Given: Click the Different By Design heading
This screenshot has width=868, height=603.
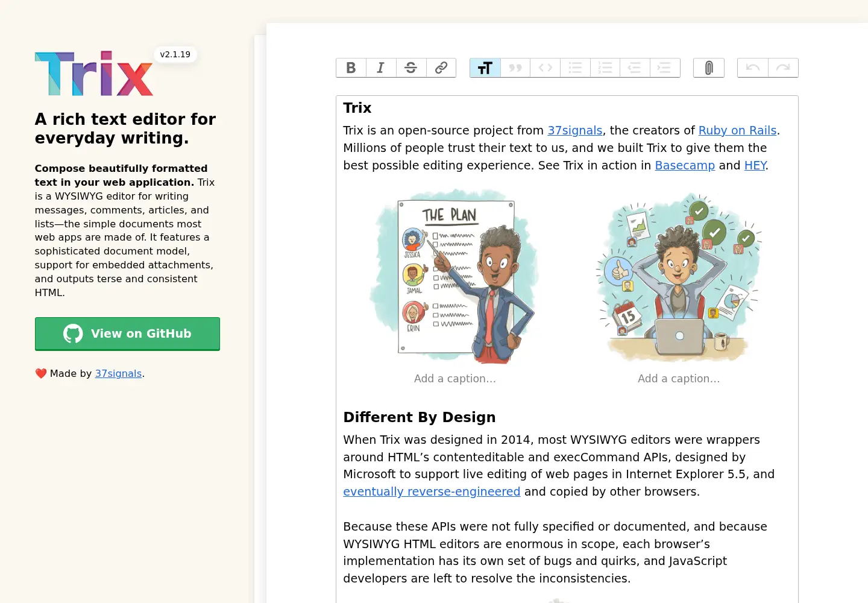Looking at the screenshot, I should (x=420, y=417).
